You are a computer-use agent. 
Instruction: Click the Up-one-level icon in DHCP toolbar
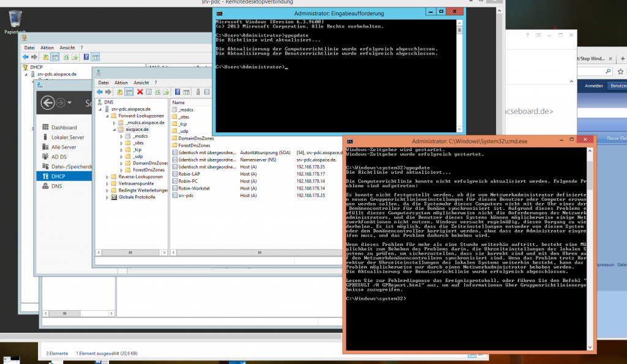point(45,57)
